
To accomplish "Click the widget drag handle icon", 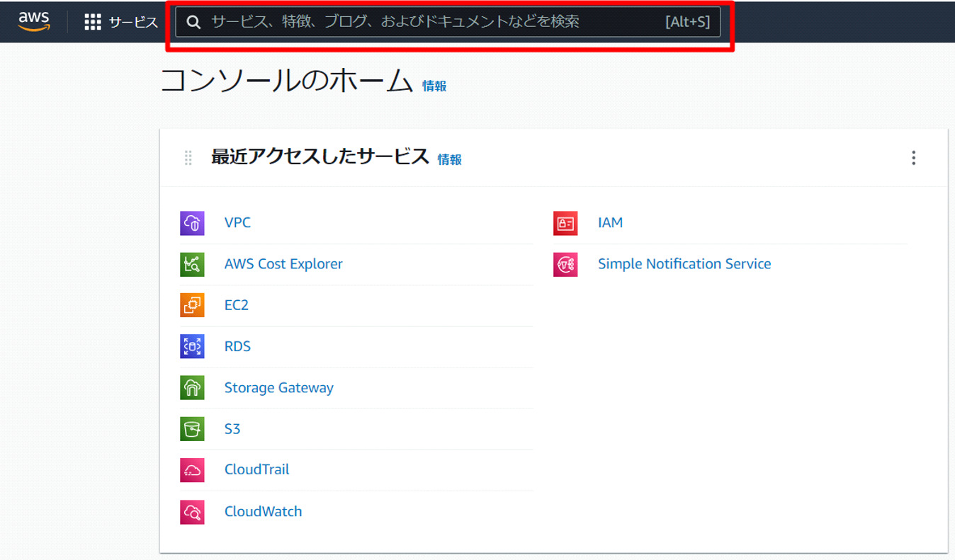I will tap(188, 158).
